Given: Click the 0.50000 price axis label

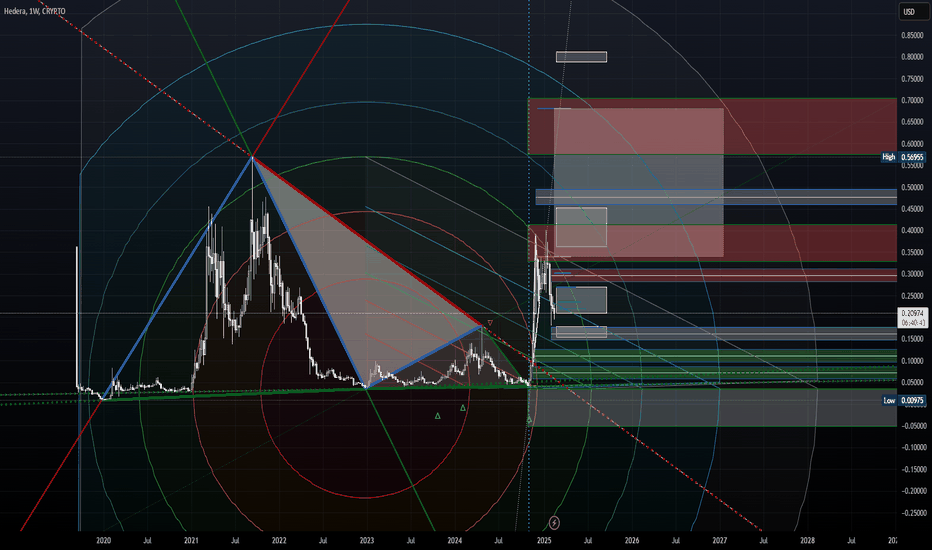Looking at the screenshot, I should click(912, 187).
